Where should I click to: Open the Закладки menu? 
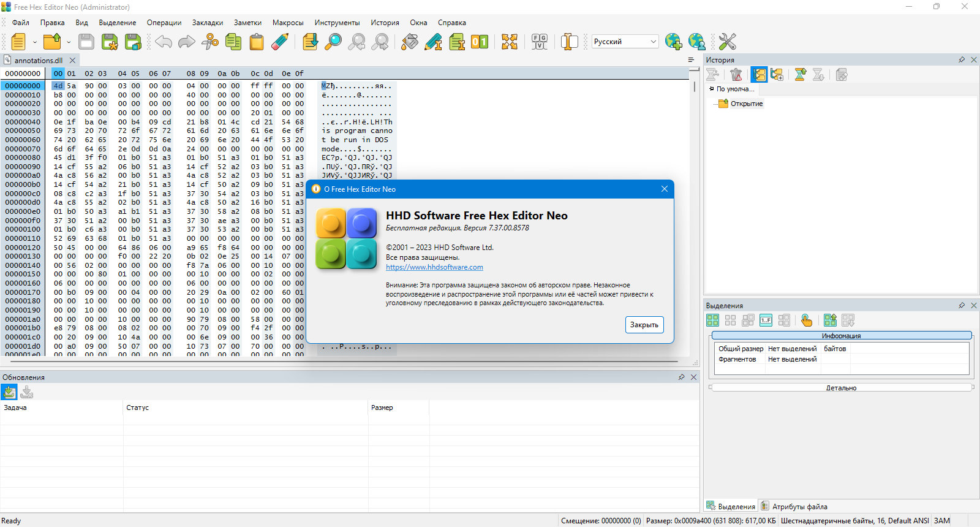point(208,23)
